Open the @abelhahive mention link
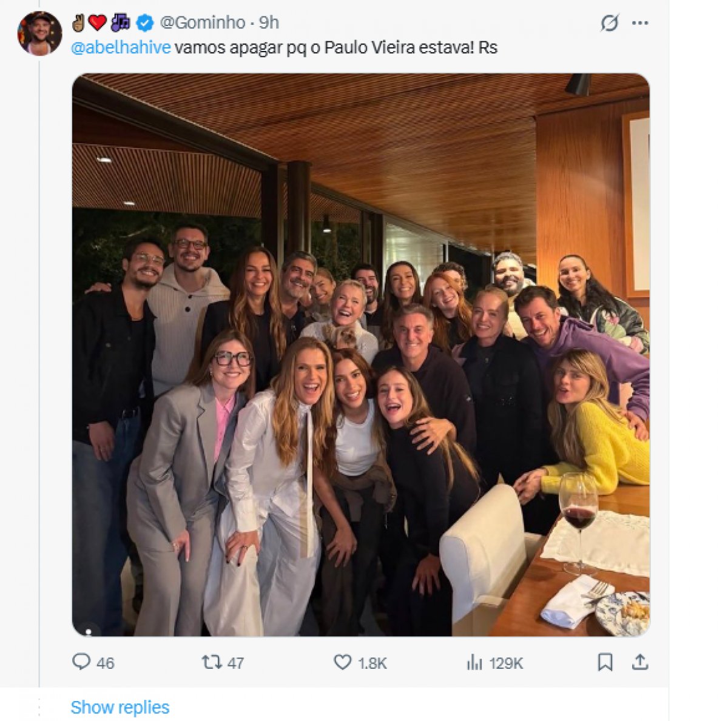The height and width of the screenshot is (721, 728). tap(121, 48)
